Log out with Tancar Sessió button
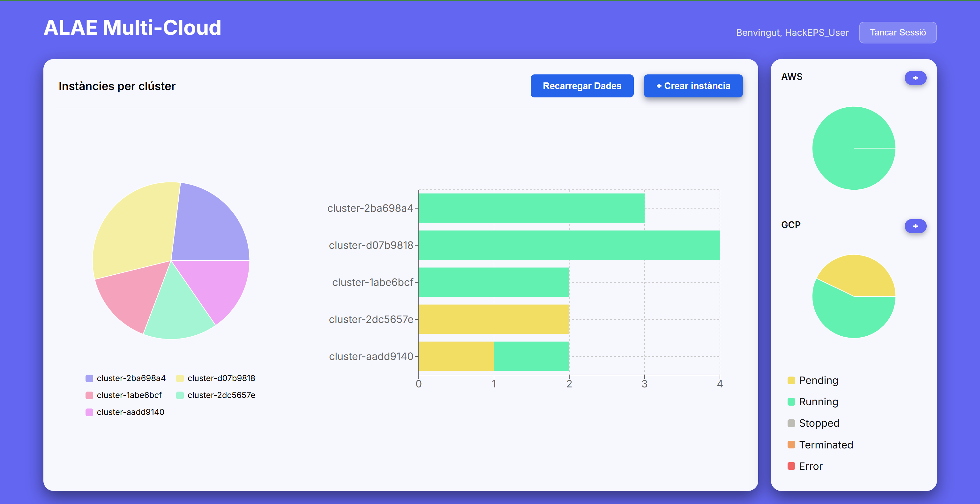Image resolution: width=980 pixels, height=504 pixels. (x=897, y=33)
